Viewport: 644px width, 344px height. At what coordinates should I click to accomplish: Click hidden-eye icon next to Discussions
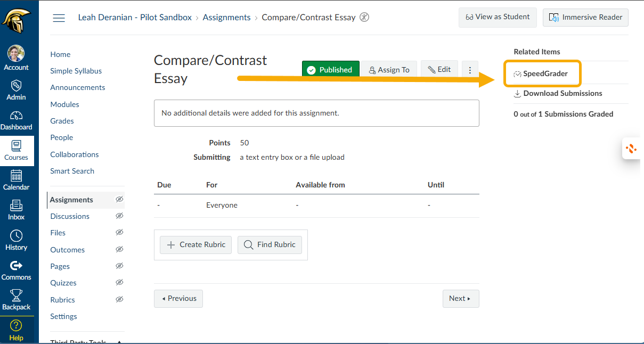tap(119, 216)
